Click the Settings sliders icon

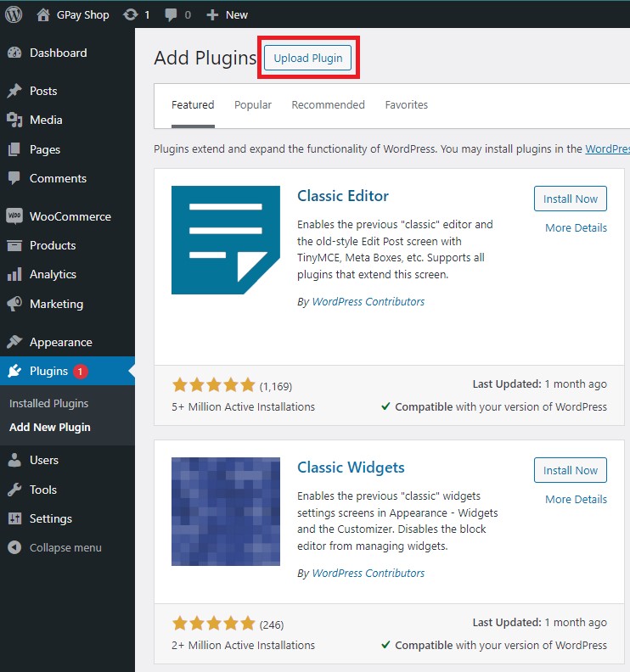pyautogui.click(x=14, y=519)
